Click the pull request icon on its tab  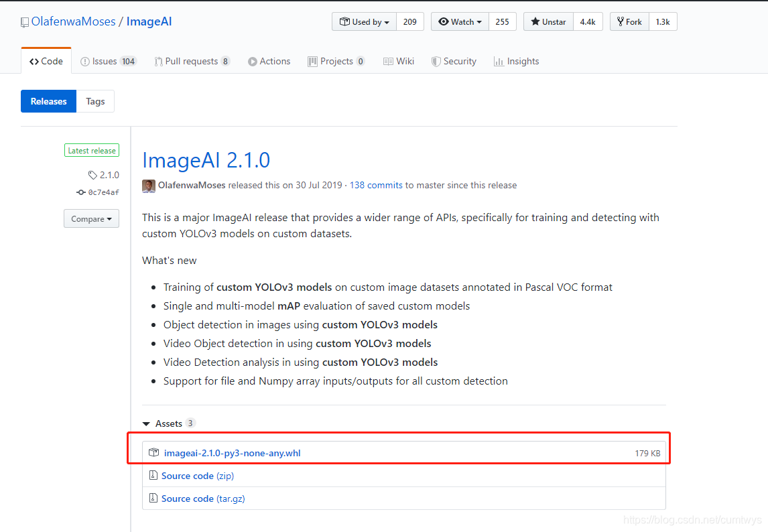click(x=158, y=61)
